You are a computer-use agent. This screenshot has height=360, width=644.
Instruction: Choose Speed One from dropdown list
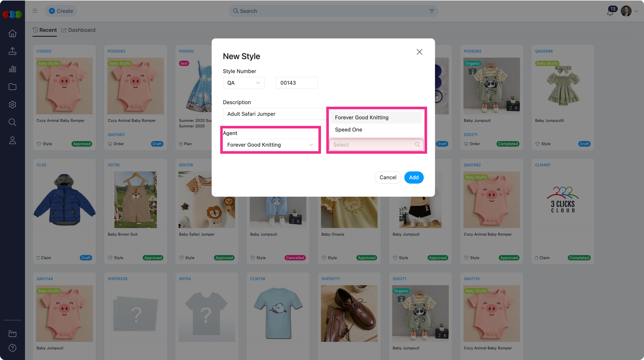click(x=349, y=130)
